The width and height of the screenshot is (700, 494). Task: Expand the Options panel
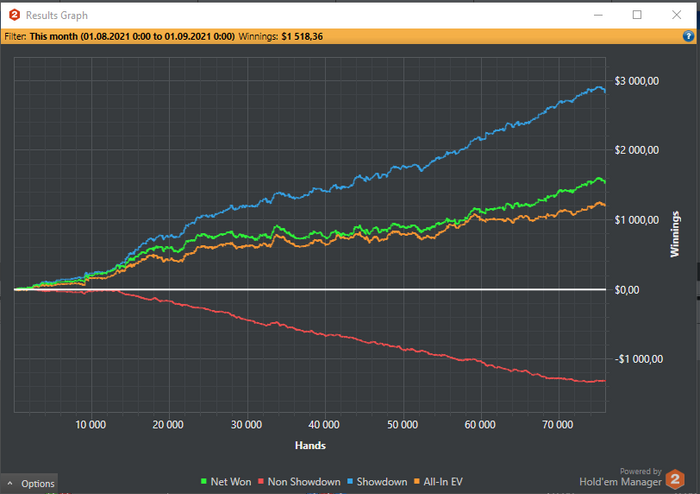[29, 484]
